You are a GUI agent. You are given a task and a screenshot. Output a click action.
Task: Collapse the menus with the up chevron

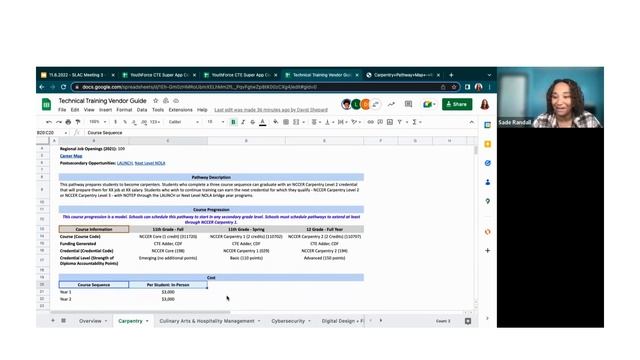(x=471, y=122)
